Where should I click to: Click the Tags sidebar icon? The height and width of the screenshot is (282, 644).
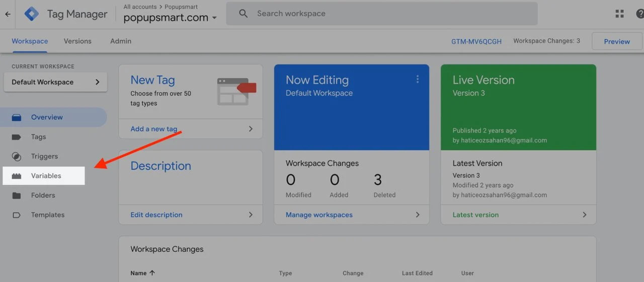coord(17,137)
